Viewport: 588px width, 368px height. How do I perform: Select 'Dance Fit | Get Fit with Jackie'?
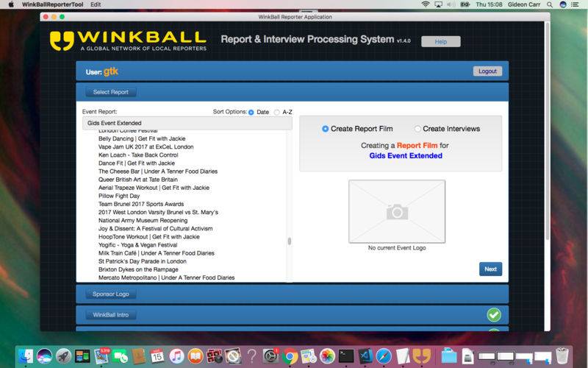point(137,163)
